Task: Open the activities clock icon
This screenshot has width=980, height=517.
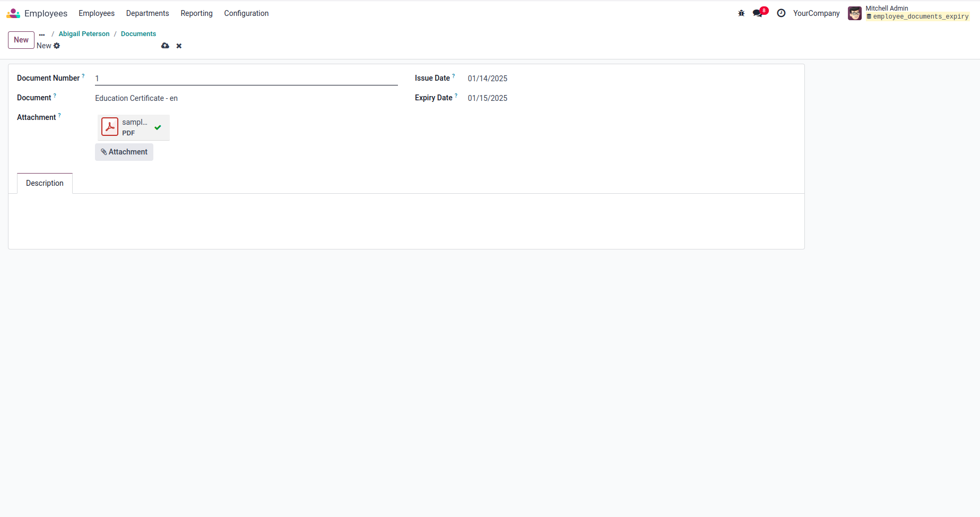Action: tap(781, 13)
